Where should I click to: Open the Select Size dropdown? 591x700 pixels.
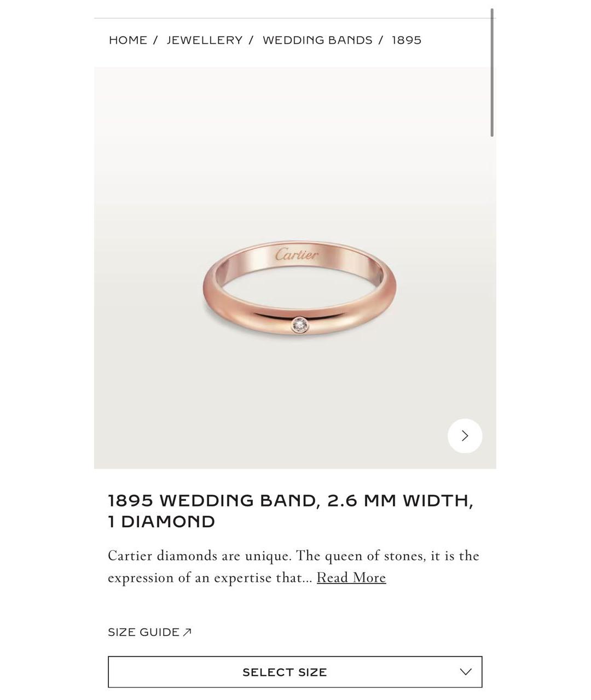click(295, 672)
